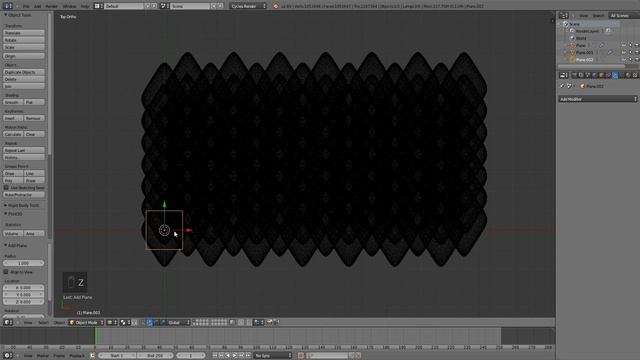Click the Smooth shading button

pos(13,102)
